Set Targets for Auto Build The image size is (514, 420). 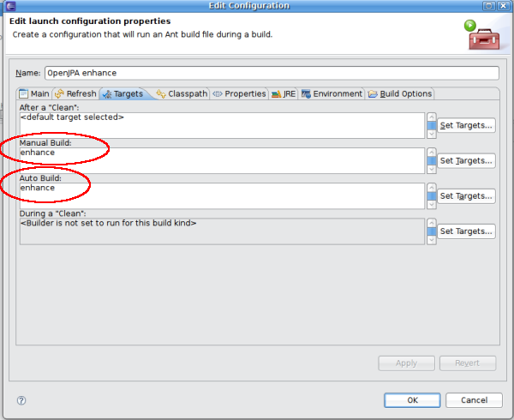[x=466, y=196]
